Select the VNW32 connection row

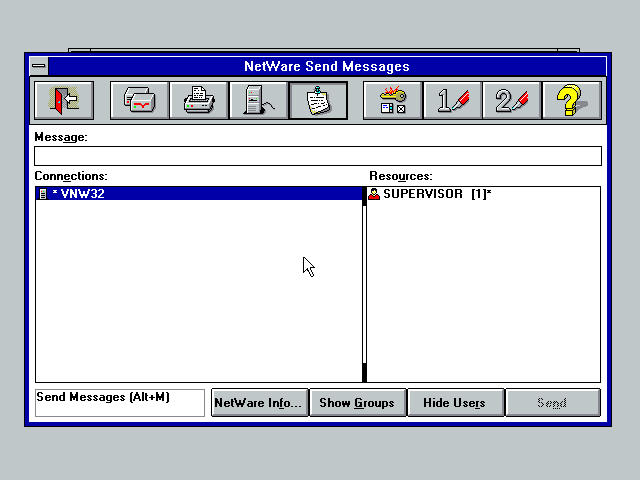pos(199,193)
